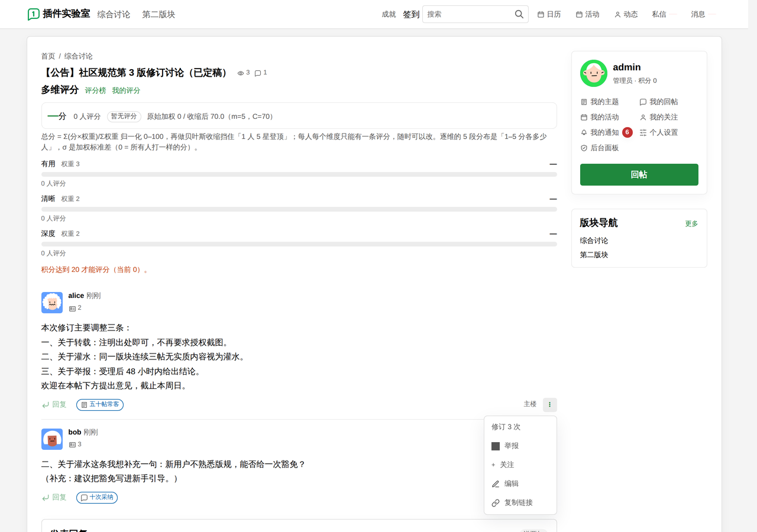
Task: Click bob's post count card icon
Action: [72, 445]
